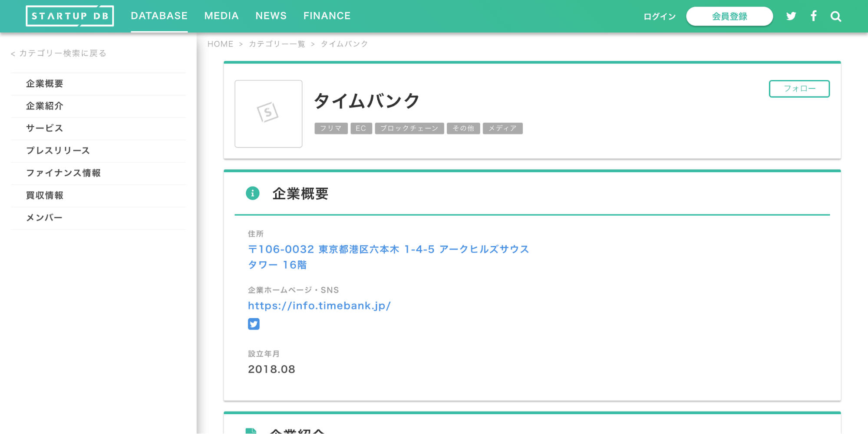The image size is (868, 434).
Task: Click the founding date 2018.08
Action: pyautogui.click(x=271, y=369)
